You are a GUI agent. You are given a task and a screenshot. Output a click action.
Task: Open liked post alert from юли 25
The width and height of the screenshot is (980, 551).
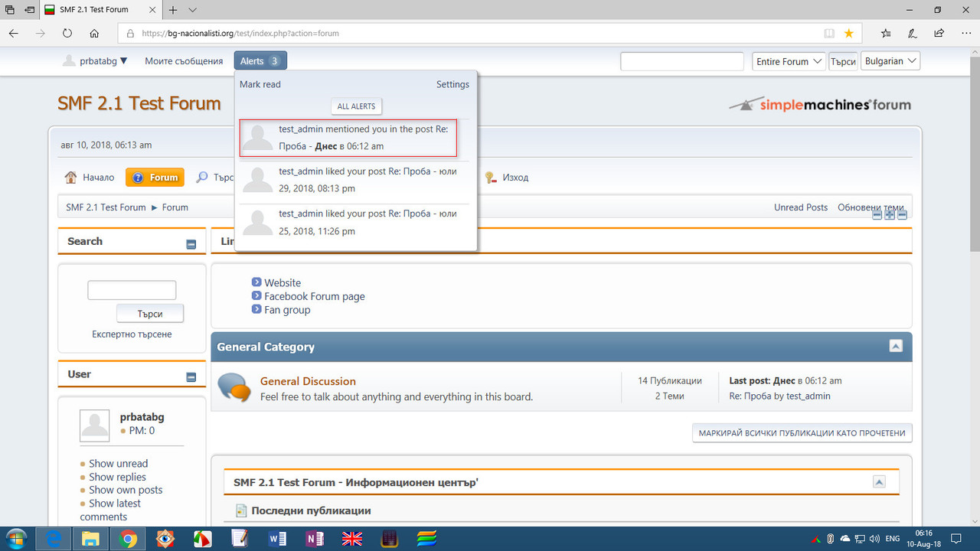tap(356, 223)
